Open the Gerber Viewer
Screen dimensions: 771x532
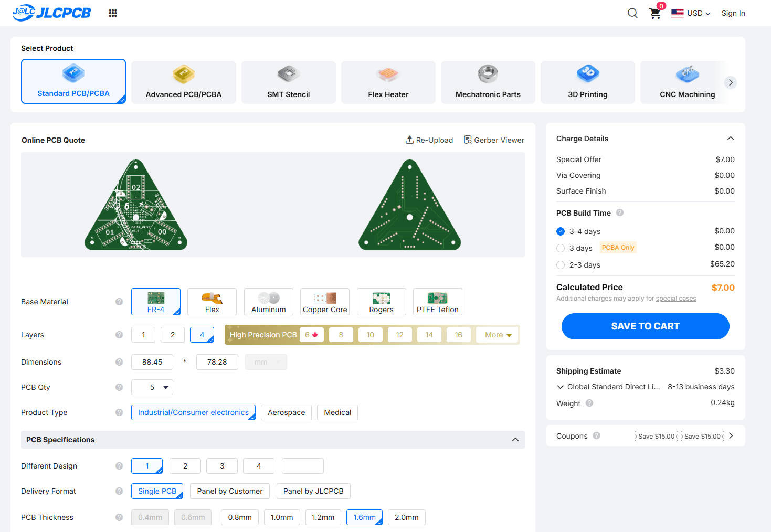point(494,140)
